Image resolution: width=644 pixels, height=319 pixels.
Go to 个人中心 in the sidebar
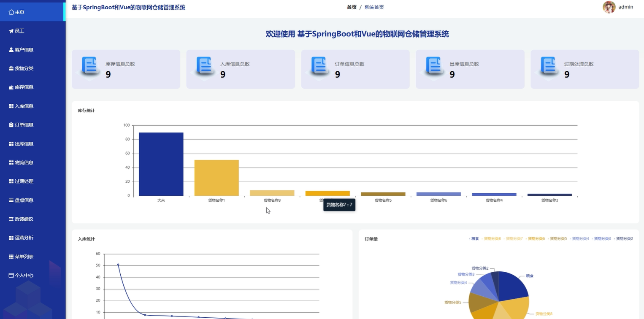pos(32,276)
